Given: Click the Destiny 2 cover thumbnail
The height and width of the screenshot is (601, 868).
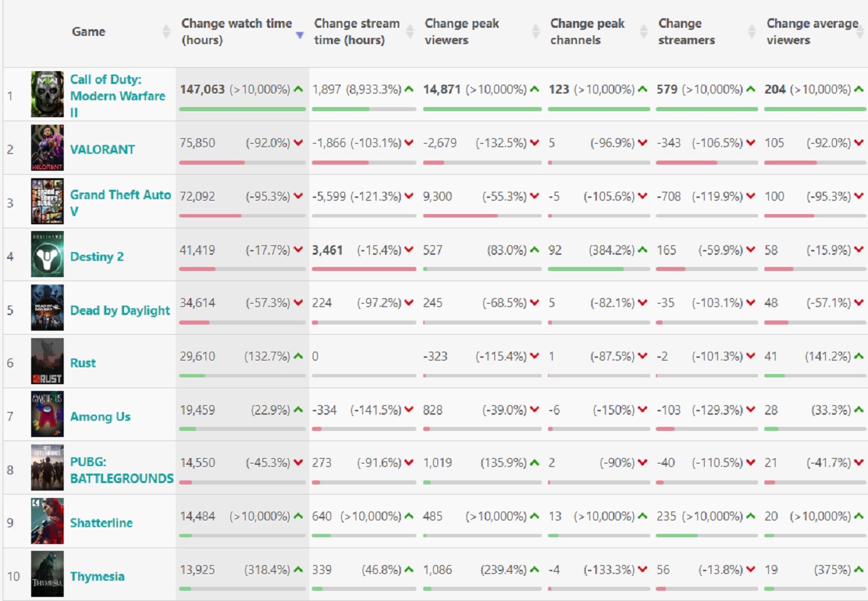Looking at the screenshot, I should 47,254.
